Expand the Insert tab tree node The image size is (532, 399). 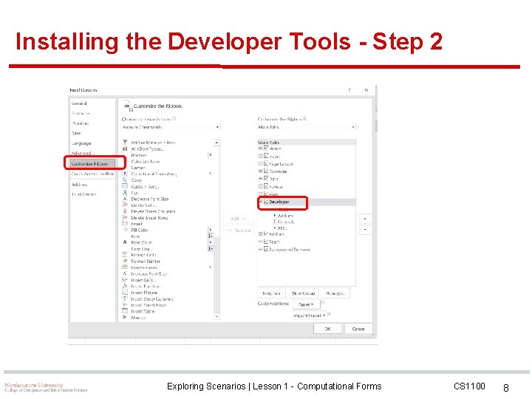pyautogui.click(x=260, y=156)
